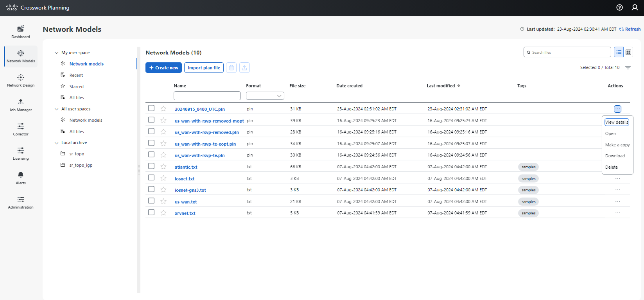Switch to grid view
This screenshot has width=644, height=300.
coord(628,52)
